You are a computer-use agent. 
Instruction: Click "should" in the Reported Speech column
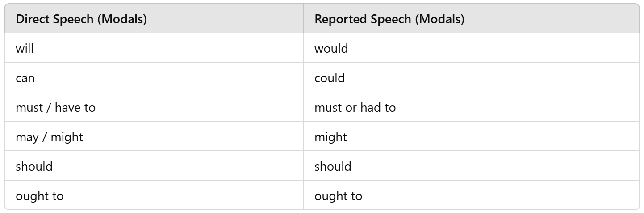coord(333,167)
